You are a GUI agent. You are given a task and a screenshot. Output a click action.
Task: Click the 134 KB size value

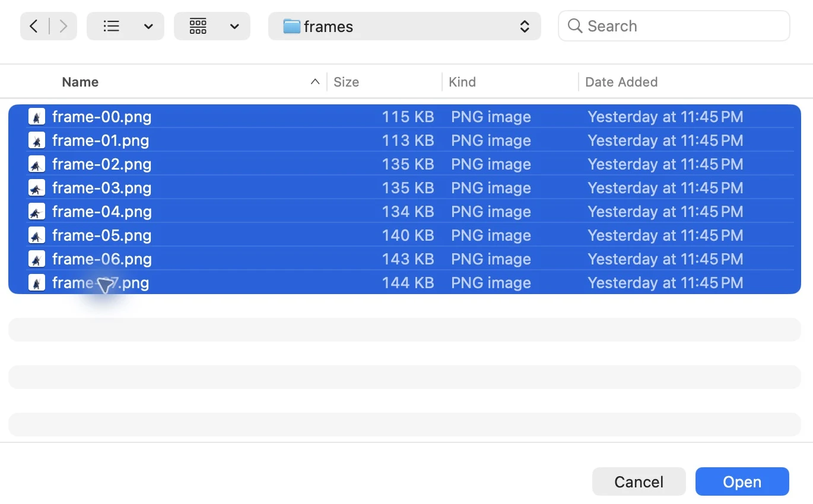408,212
